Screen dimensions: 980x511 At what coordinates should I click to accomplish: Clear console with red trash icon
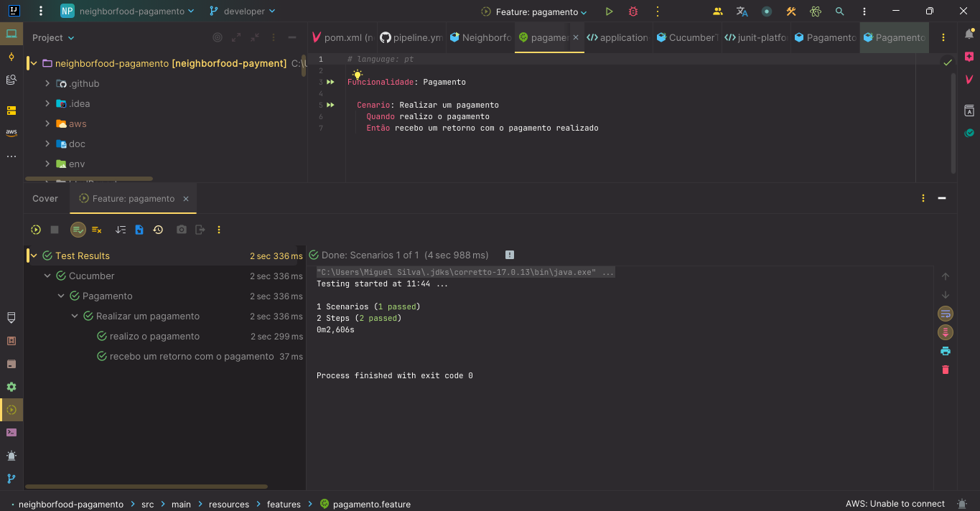point(946,370)
